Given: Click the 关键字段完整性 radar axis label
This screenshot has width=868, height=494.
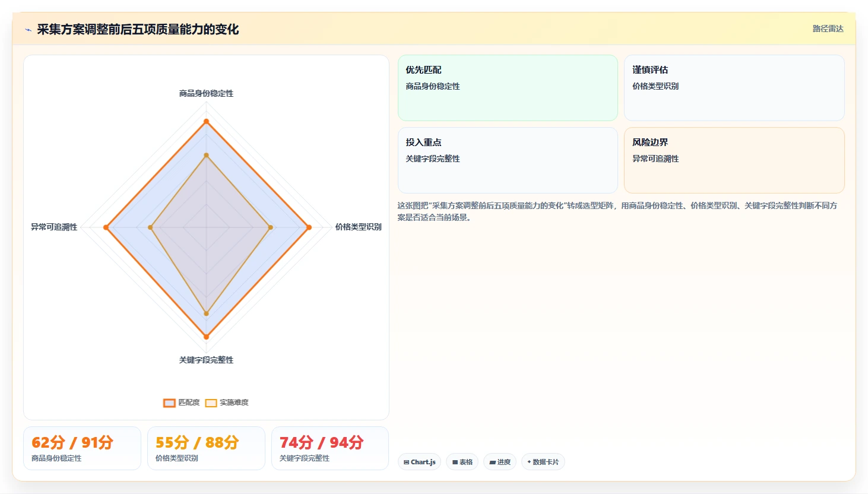Looking at the screenshot, I should click(206, 360).
